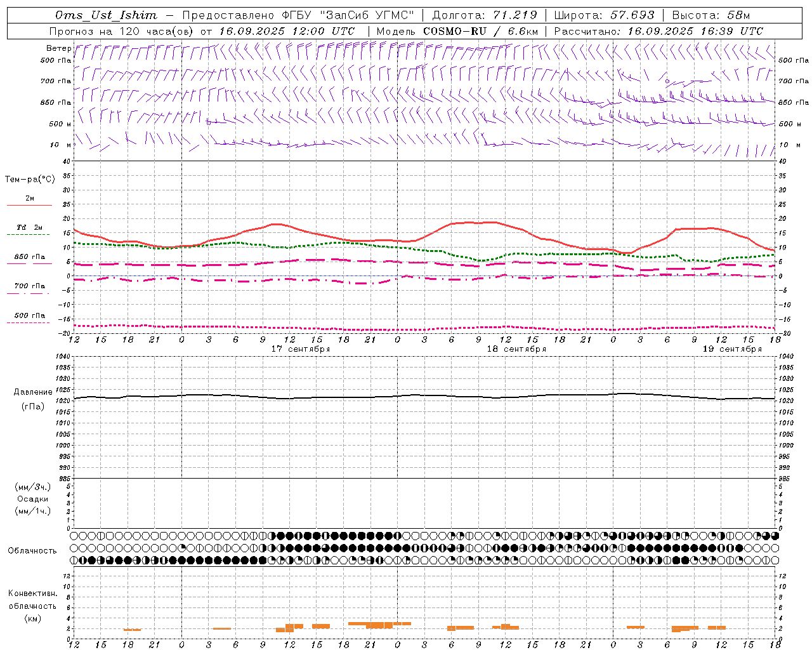812x650 pixels.
Task: Click the Облачность row label
Action: pyautogui.click(x=32, y=551)
